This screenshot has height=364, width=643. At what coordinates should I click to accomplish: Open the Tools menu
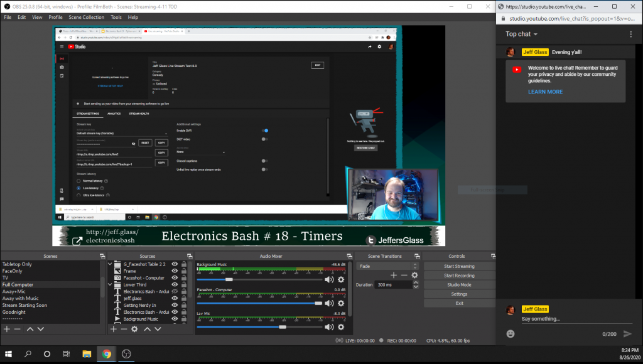click(116, 17)
